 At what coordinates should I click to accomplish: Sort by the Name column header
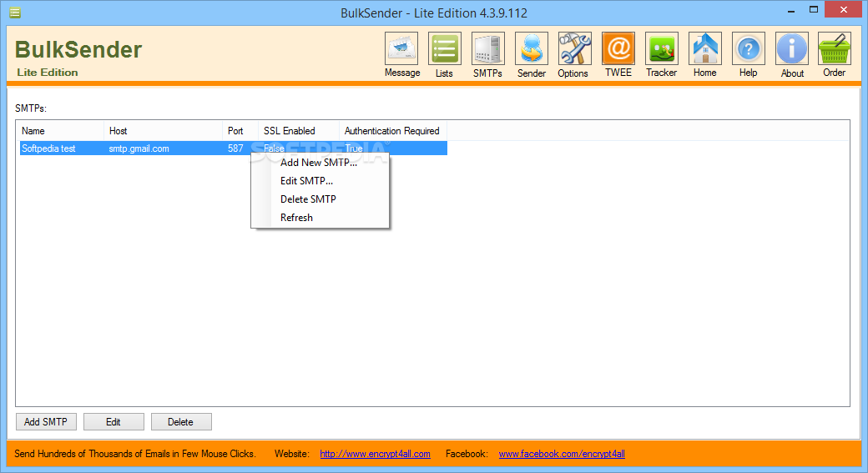[x=60, y=131]
